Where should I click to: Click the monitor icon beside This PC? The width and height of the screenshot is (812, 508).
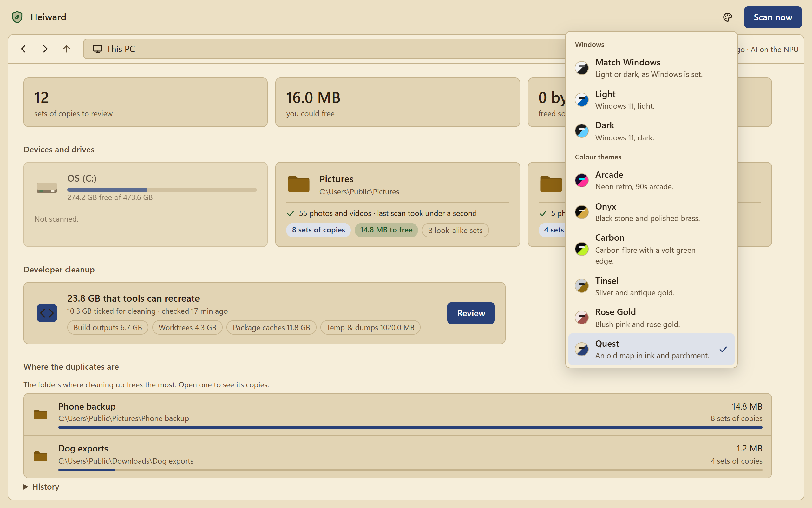[x=98, y=49]
